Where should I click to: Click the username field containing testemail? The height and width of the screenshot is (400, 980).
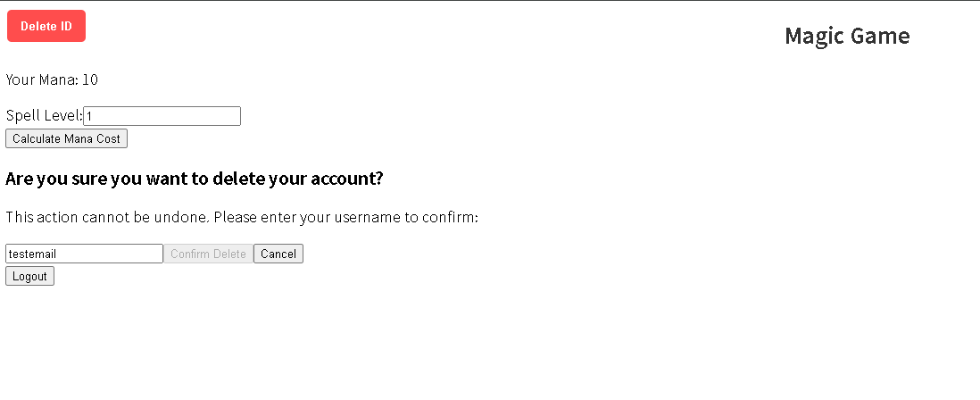(85, 254)
